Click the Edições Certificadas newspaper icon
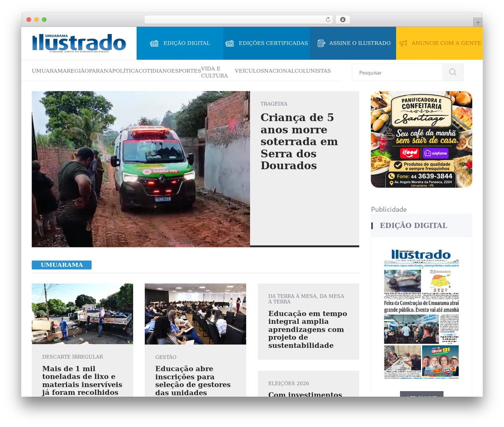 point(230,43)
